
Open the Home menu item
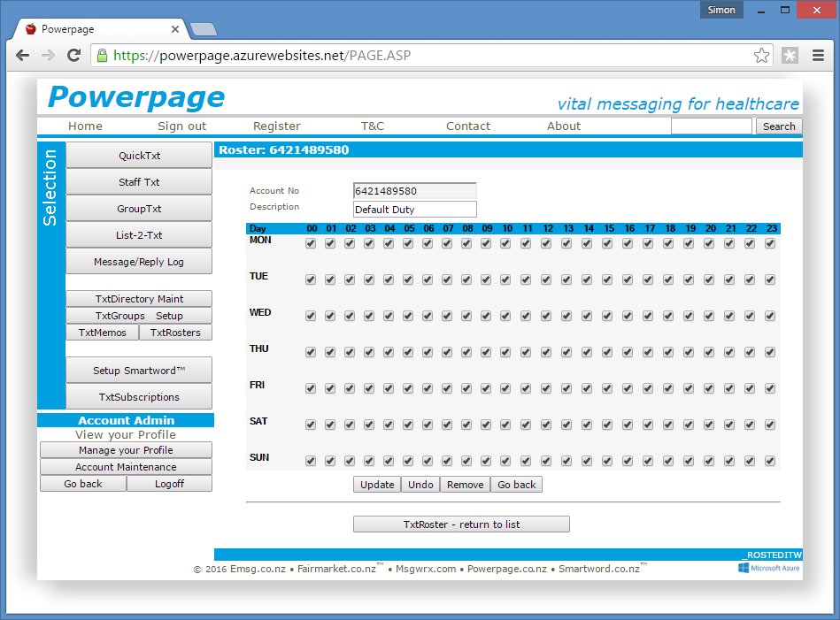85,126
